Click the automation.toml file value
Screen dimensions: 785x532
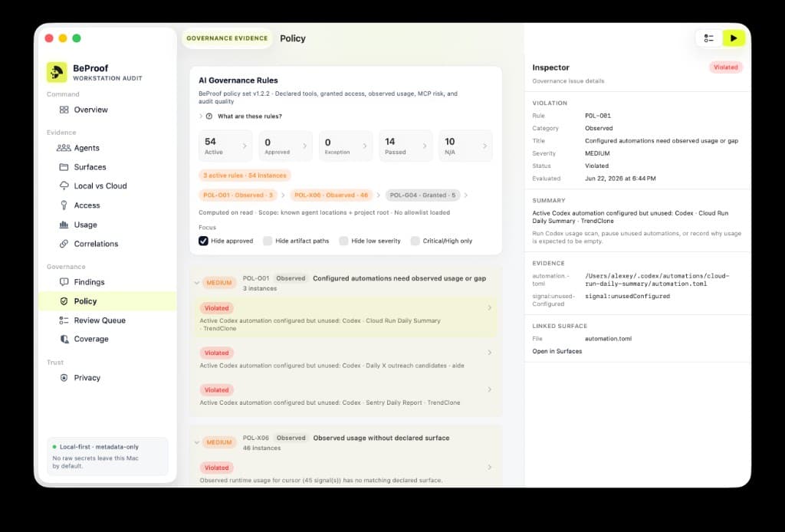pyautogui.click(x=608, y=339)
